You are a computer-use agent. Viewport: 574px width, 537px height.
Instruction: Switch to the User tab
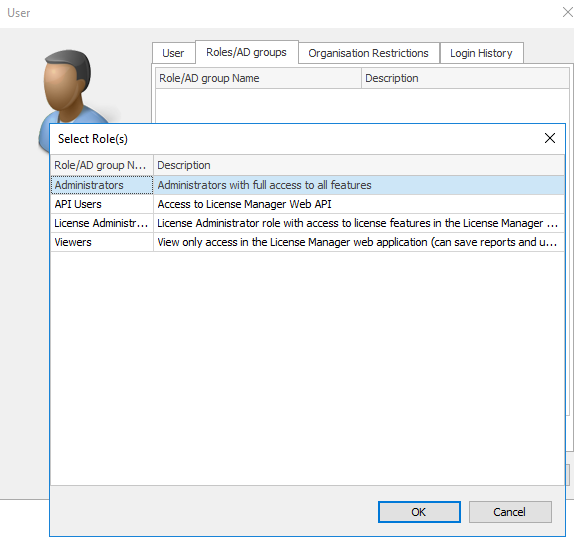tap(174, 53)
